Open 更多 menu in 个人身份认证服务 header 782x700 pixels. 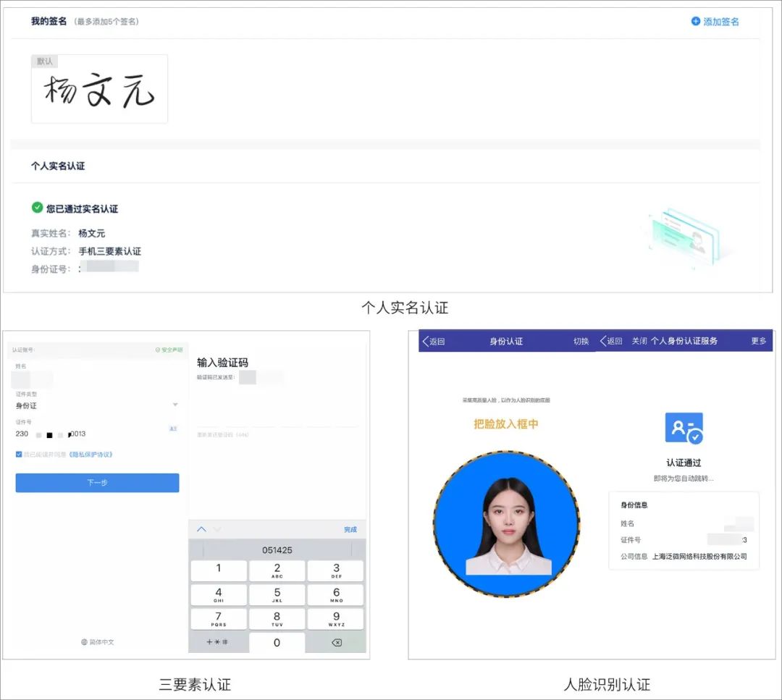758,341
